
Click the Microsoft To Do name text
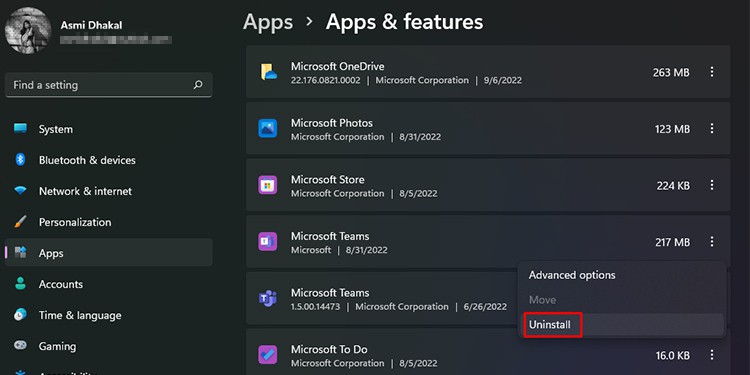pyautogui.click(x=329, y=349)
